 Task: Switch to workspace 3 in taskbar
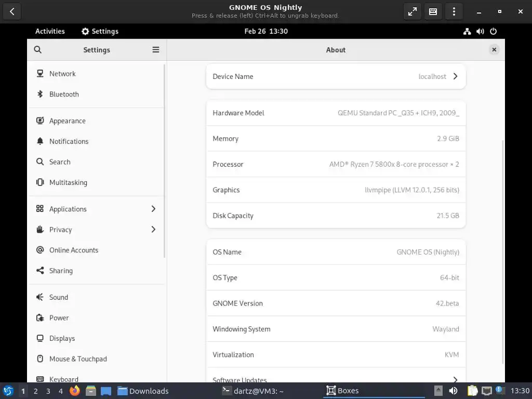(x=48, y=391)
